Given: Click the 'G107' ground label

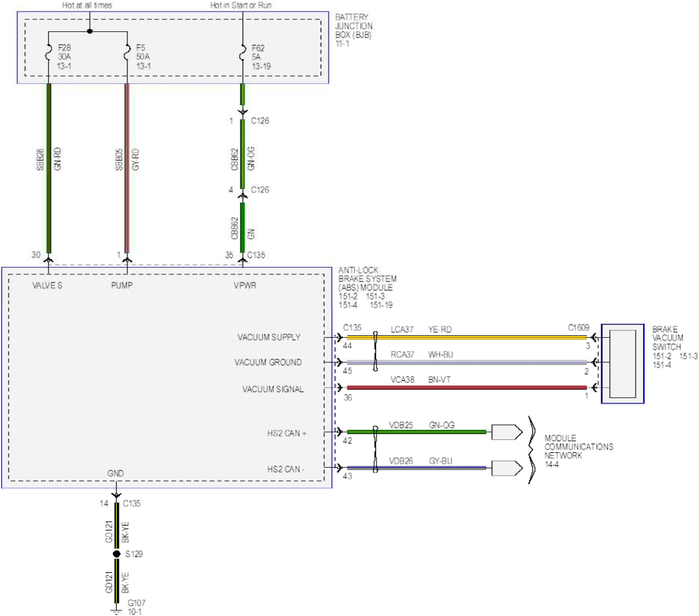Looking at the screenshot, I should point(137,603).
